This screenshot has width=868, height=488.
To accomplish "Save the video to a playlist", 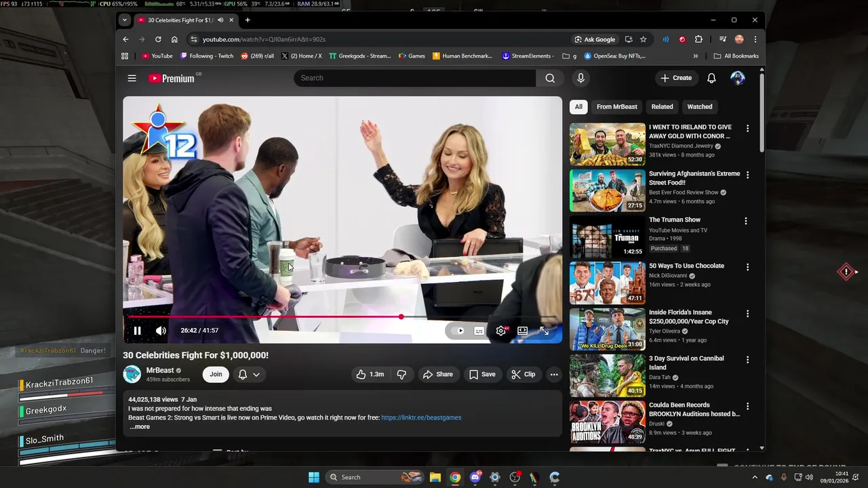I will (x=482, y=374).
